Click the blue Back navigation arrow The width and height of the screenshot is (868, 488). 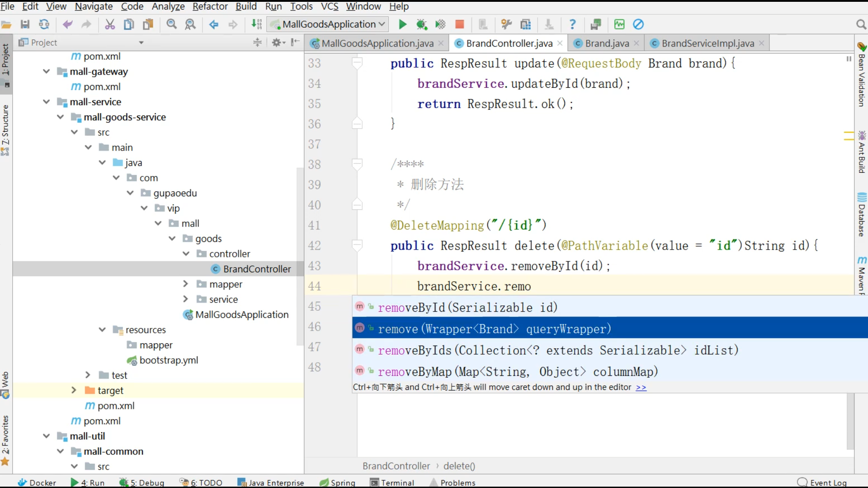(214, 24)
